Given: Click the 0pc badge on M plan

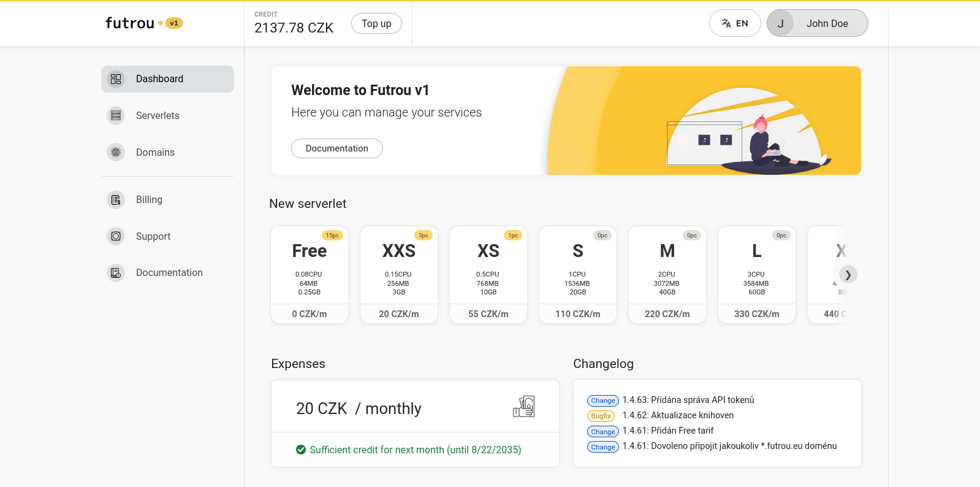Looking at the screenshot, I should point(692,236).
